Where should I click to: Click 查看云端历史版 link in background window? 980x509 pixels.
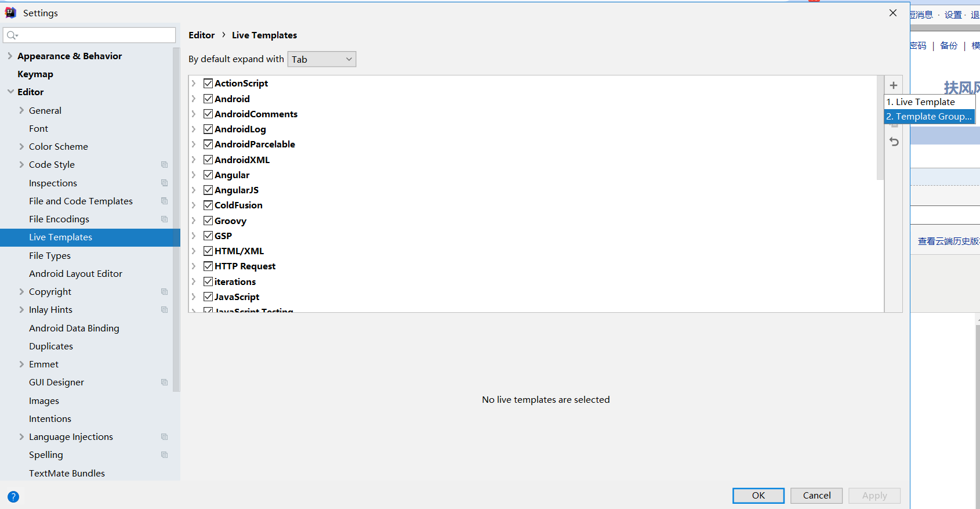[949, 241]
